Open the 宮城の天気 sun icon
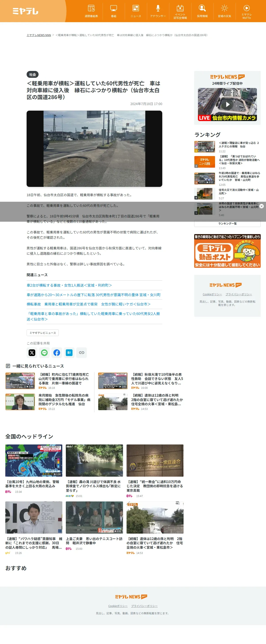 click(225, 11)
